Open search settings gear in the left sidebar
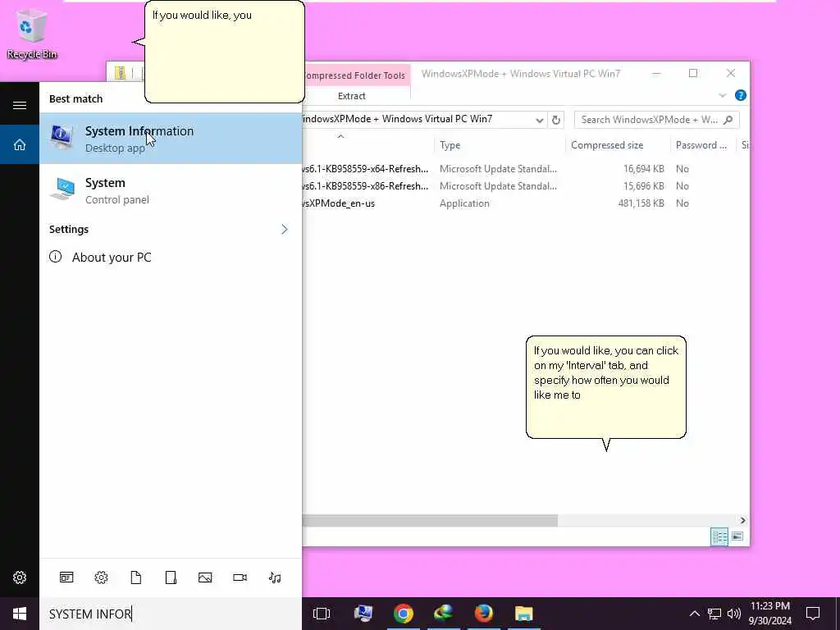The image size is (840, 630). coord(20,577)
